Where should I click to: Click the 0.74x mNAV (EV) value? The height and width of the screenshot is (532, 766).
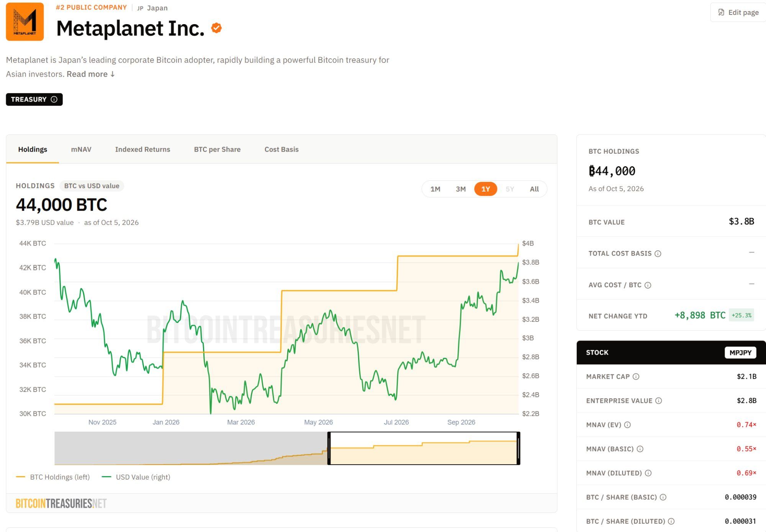coord(746,425)
